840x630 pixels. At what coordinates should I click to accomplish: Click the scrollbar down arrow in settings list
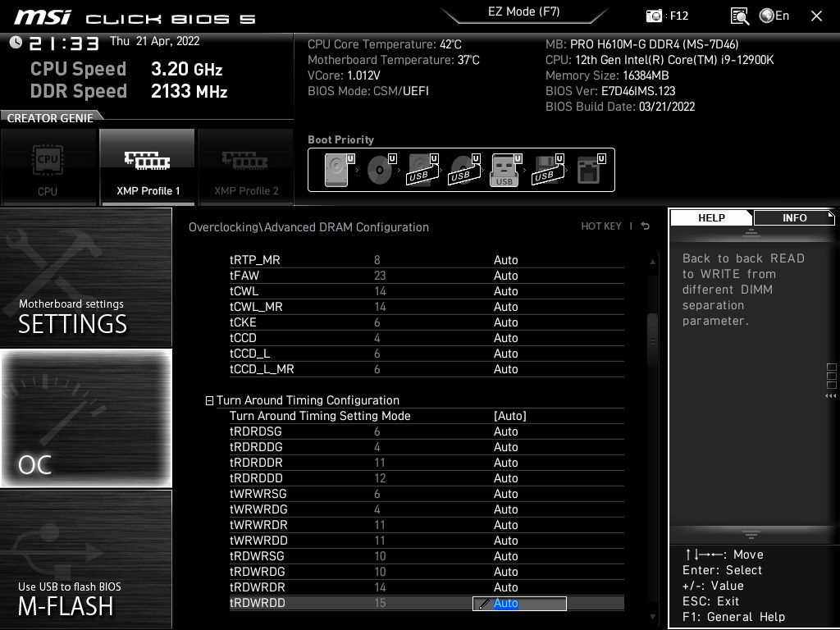[x=652, y=617]
